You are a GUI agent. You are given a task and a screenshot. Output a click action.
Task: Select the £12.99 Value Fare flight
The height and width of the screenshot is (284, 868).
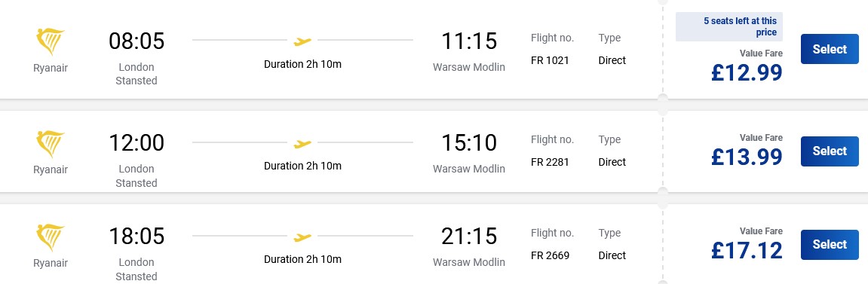pos(830,49)
